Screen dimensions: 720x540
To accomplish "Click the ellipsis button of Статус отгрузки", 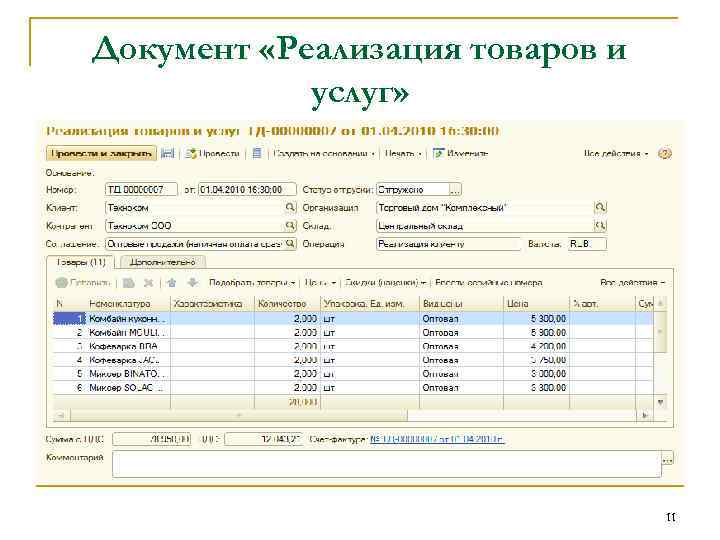I will click(x=455, y=190).
